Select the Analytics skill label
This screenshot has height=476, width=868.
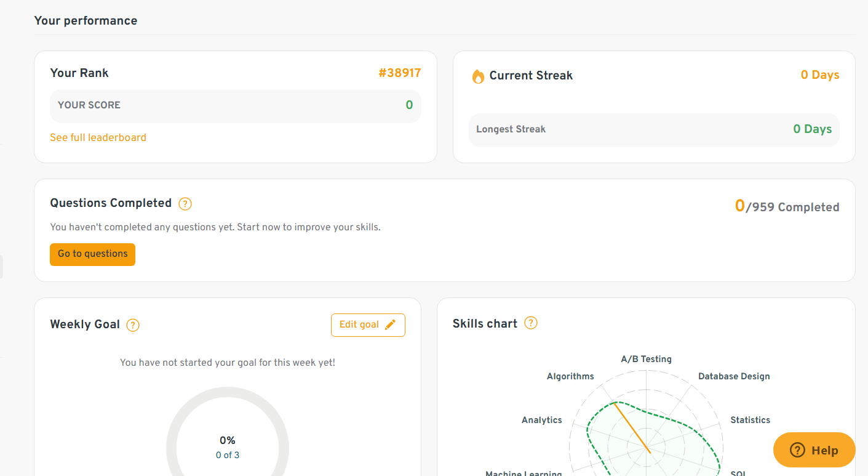(541, 420)
